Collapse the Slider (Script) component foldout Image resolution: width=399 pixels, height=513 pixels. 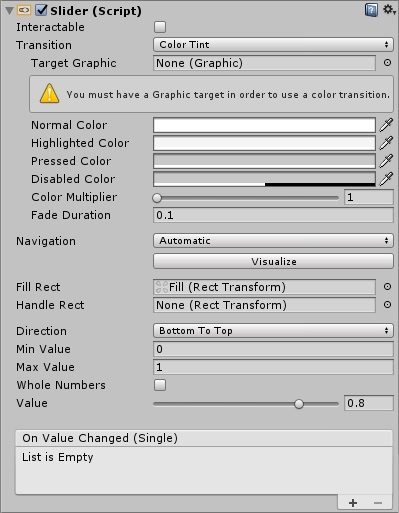point(9,11)
